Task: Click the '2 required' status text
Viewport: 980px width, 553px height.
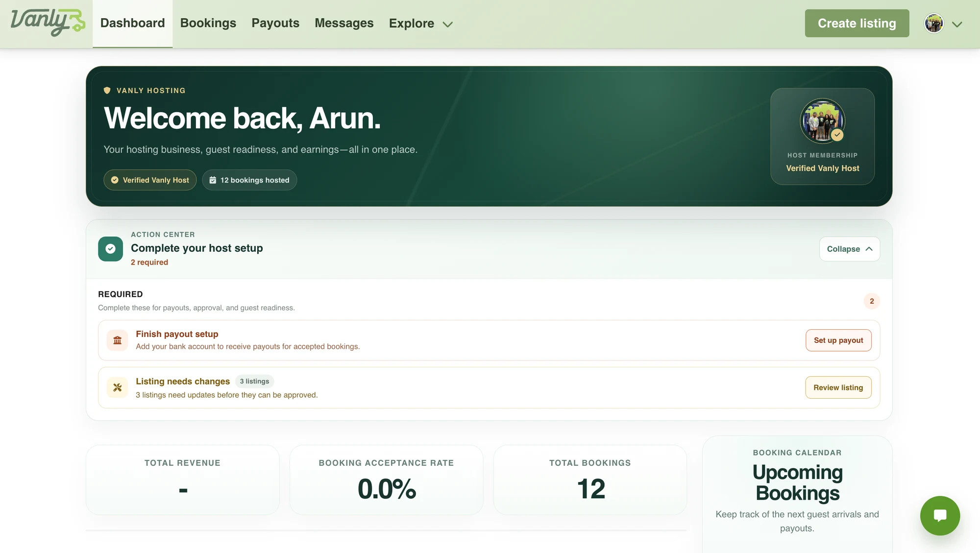Action: (149, 263)
